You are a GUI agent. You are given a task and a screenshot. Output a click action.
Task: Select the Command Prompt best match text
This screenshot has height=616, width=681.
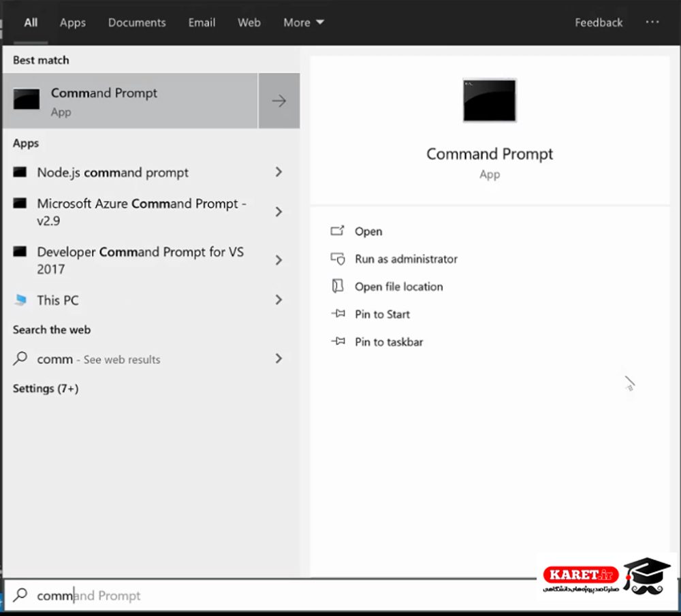point(104,93)
